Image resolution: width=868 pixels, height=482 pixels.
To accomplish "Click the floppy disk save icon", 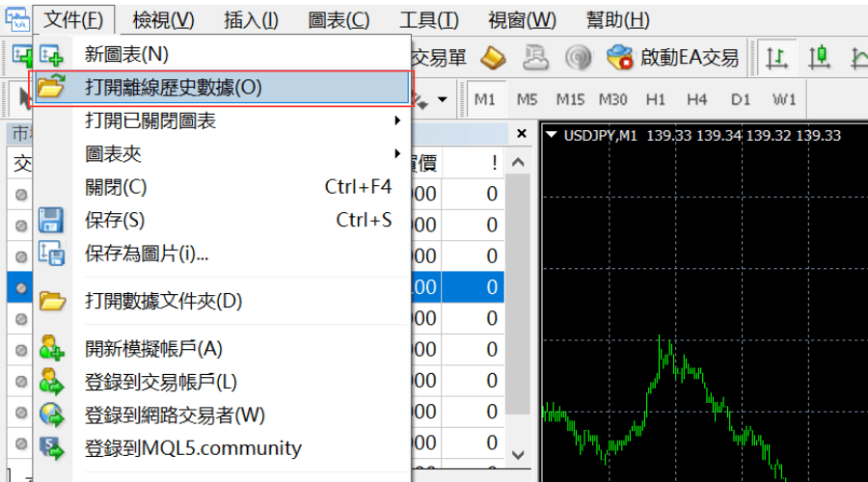I will point(51,220).
